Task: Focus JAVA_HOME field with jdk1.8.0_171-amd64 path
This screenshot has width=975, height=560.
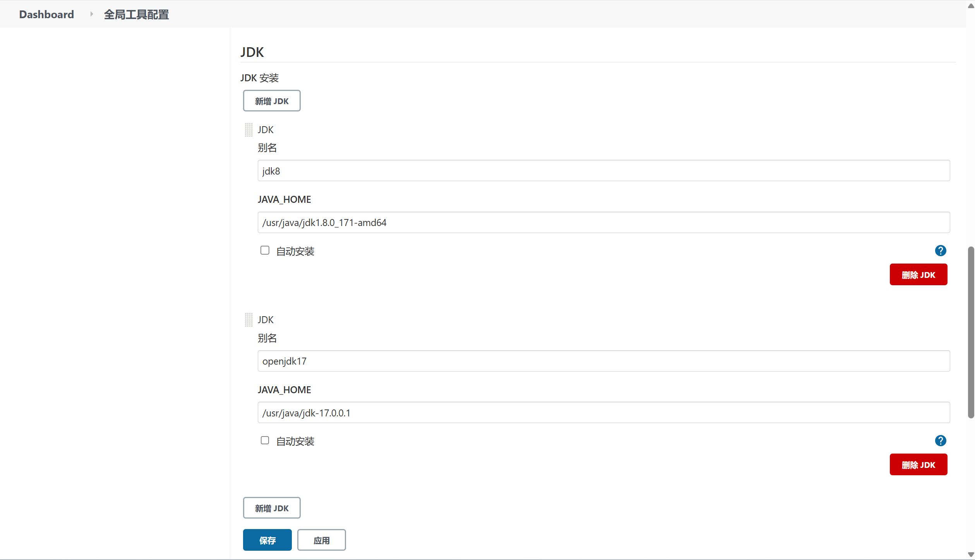Action: (x=603, y=223)
